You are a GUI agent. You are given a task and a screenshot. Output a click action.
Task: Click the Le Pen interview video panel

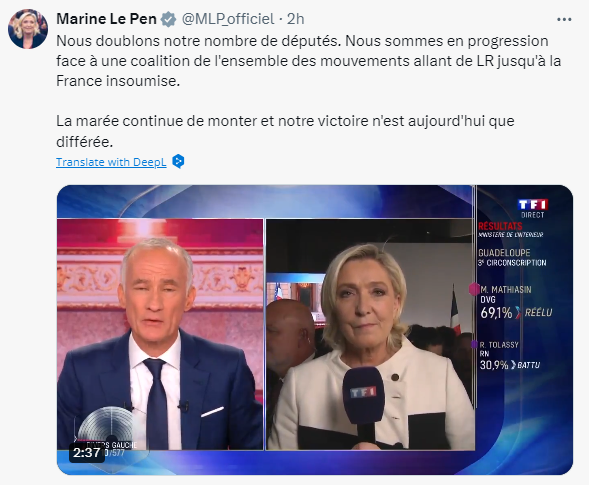(x=370, y=334)
